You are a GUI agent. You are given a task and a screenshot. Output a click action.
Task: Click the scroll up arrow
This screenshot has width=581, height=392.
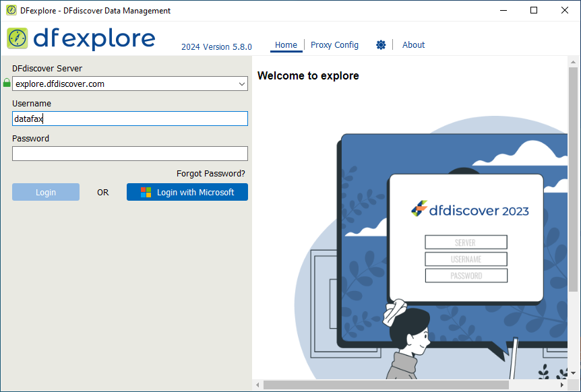click(x=573, y=62)
